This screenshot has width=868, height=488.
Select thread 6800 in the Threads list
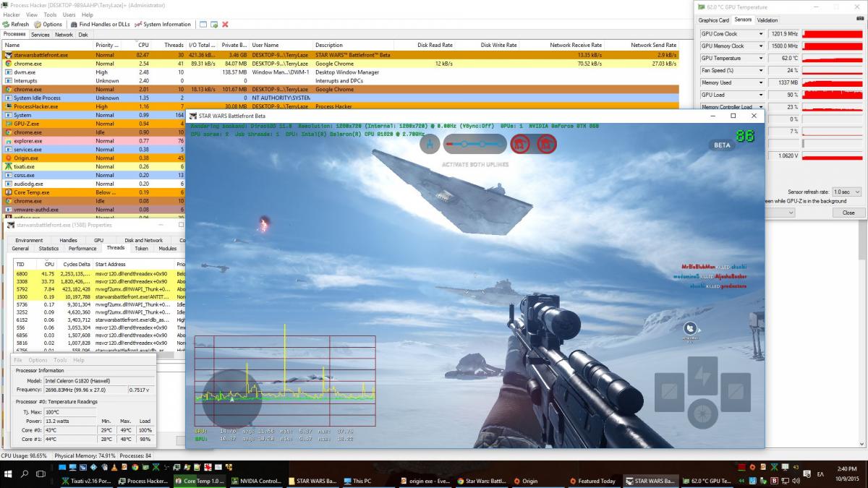[x=100, y=274]
